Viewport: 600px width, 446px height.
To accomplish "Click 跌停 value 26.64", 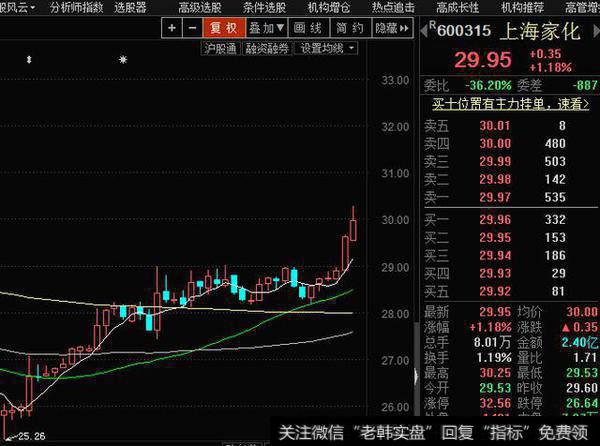I will coord(582,403).
